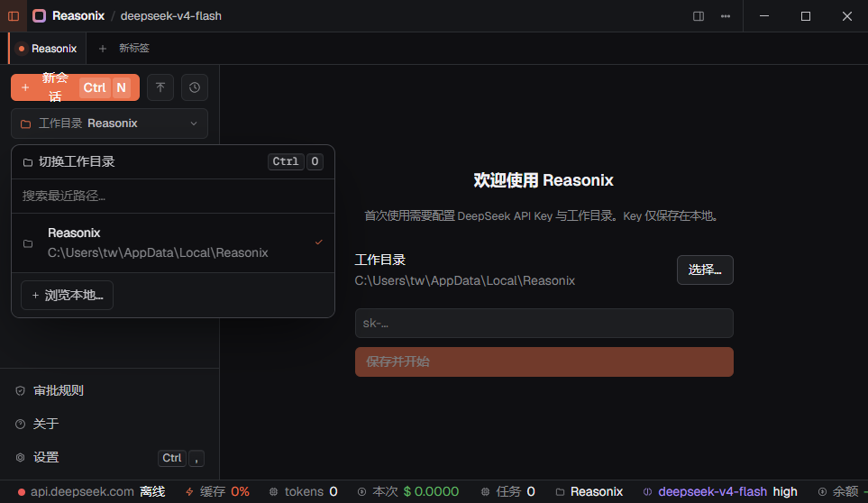Open the three-dots more options menu
Viewport: 868px width, 503px height.
pos(726,16)
